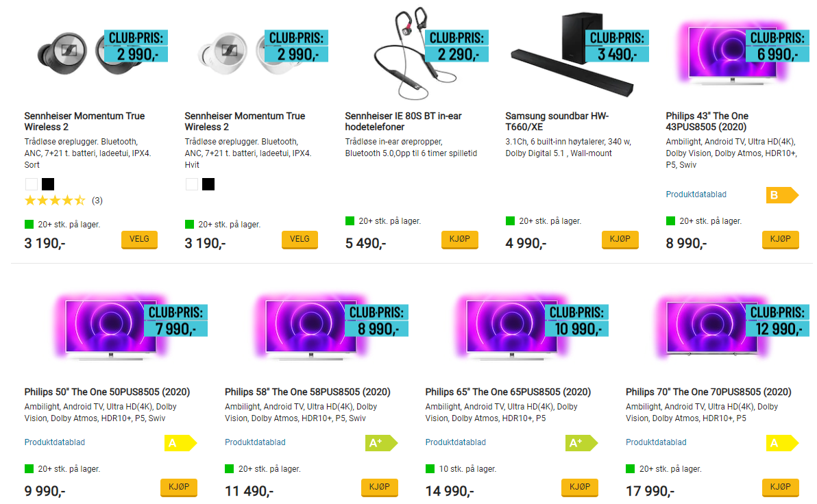817x504 pixels.
Task: Buy the Samsung soundbar with KJØP button
Action: (620, 240)
